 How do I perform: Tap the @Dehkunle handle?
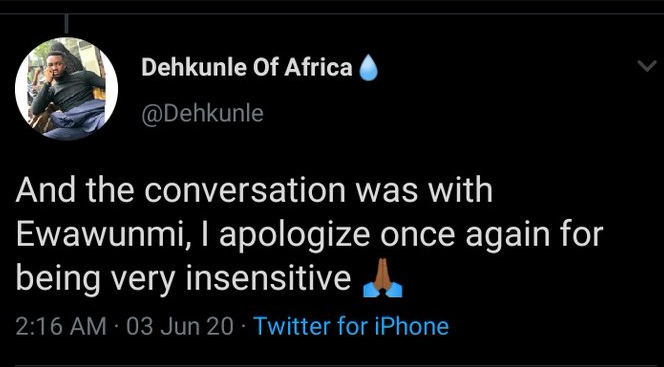pyautogui.click(x=202, y=113)
